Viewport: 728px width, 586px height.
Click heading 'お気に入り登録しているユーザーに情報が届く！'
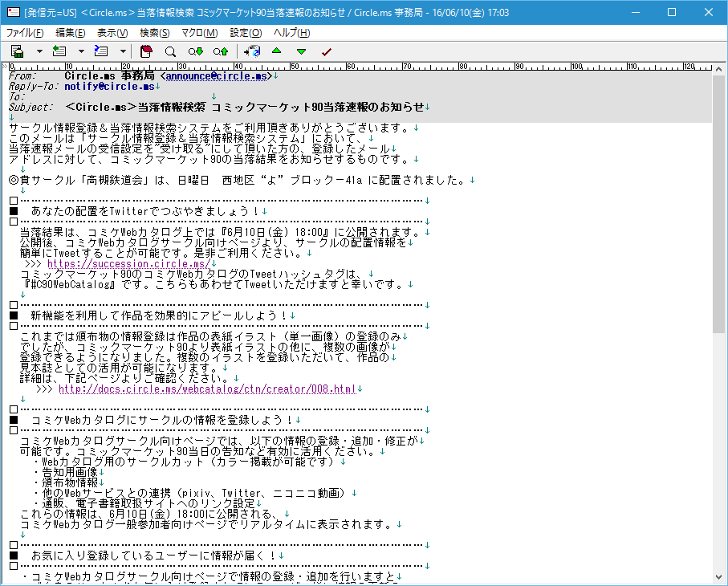(x=153, y=555)
